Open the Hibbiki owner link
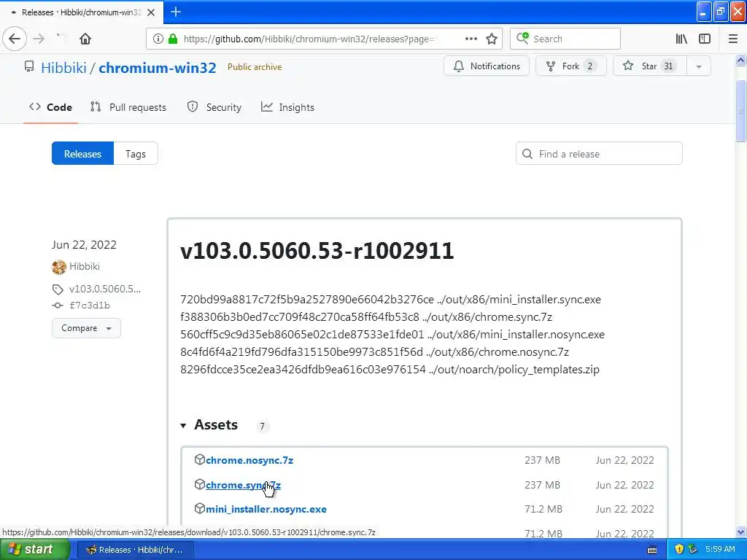747x560 pixels. click(64, 68)
